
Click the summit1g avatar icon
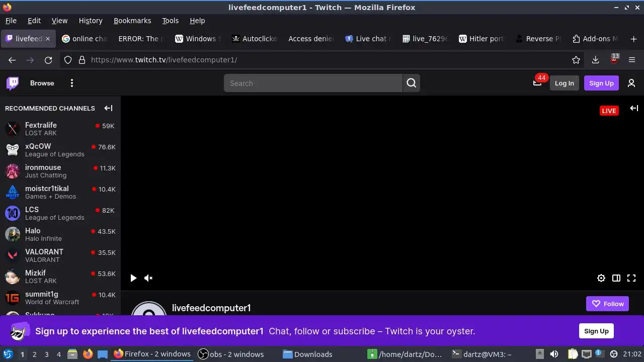(x=13, y=298)
